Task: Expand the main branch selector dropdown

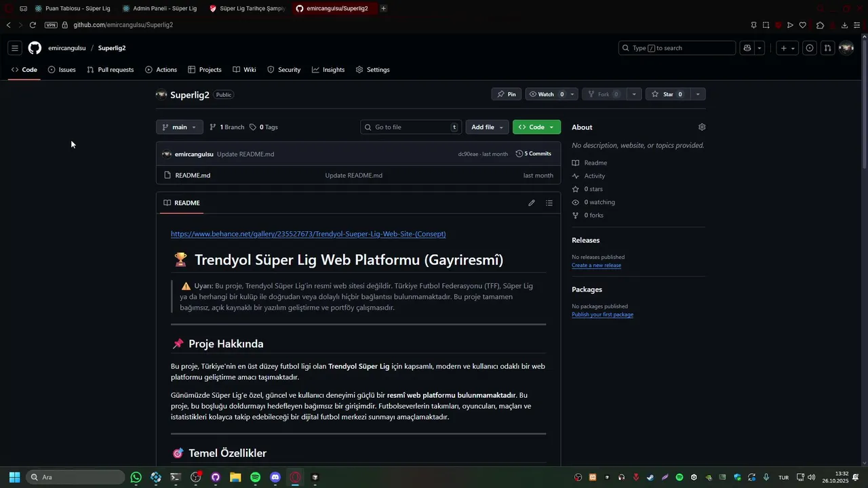Action: tap(179, 127)
